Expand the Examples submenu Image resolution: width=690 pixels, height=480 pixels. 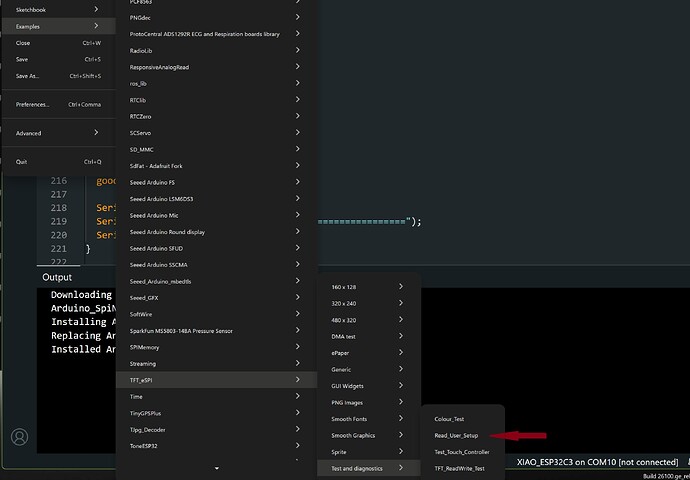pos(59,26)
